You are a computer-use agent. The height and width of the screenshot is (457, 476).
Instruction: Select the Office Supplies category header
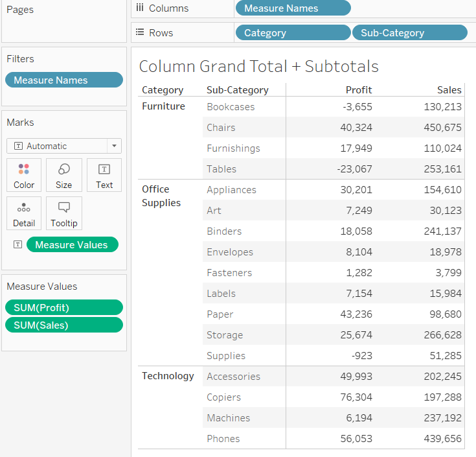[161, 196]
